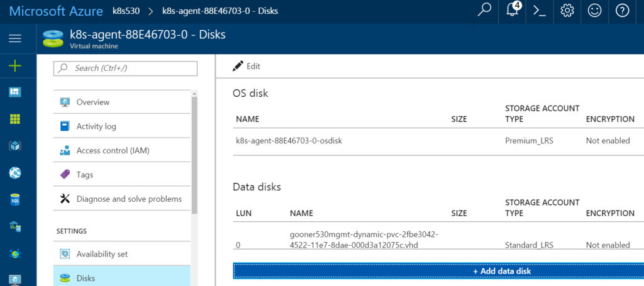Viewport: 644px width, 286px height.
Task: Open Availability set under Settings
Action: tap(122, 254)
